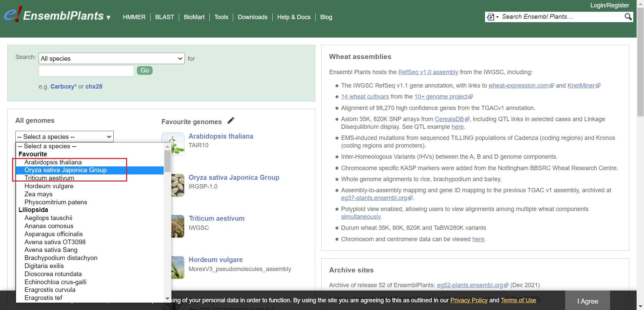
Task: Open the KnetMiner external link
Action: coord(584,86)
